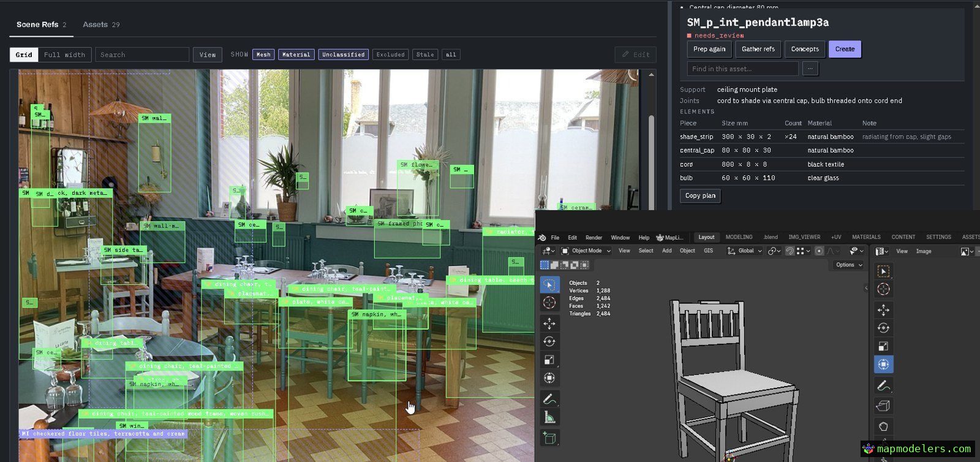This screenshot has height=462, width=980.
Task: Select the Scale tool in the image editor toolbar
Action: tap(883, 346)
